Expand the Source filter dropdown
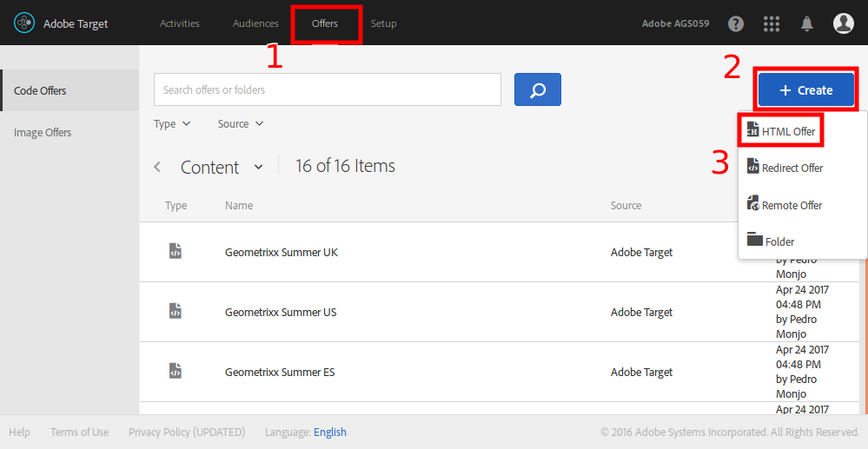The height and width of the screenshot is (449, 868). click(x=241, y=124)
